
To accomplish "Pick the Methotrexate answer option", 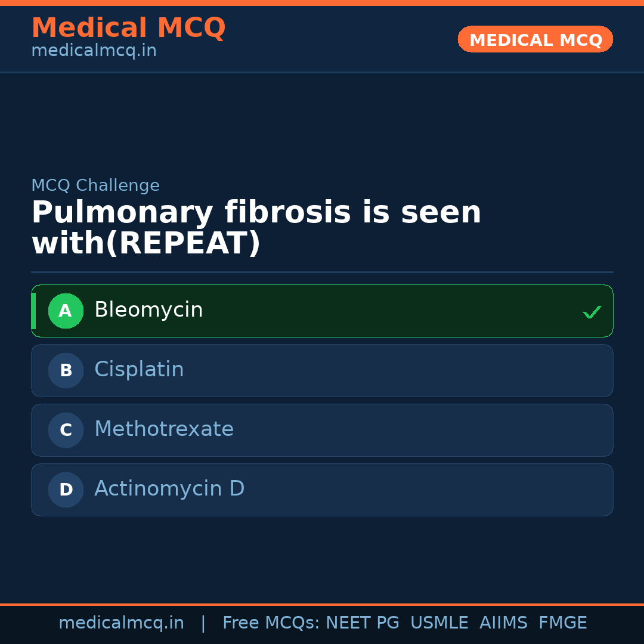I will pyautogui.click(x=322, y=430).
